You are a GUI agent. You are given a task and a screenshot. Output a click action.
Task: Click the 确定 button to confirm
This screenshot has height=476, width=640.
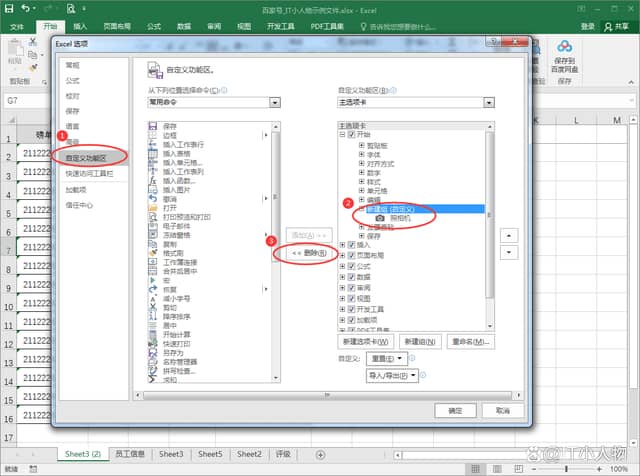tap(455, 410)
